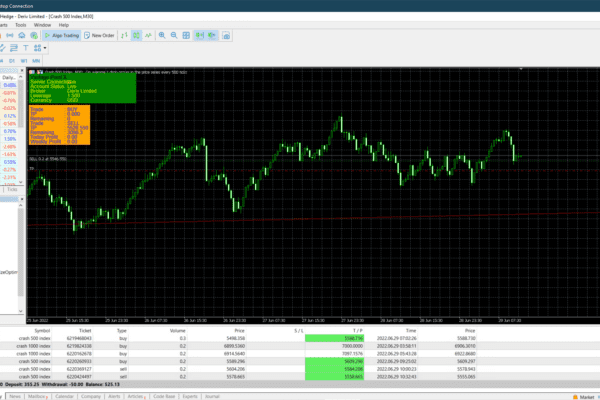The height and width of the screenshot is (400, 600).
Task: Sort trades by T / P column header
Action: point(357,331)
